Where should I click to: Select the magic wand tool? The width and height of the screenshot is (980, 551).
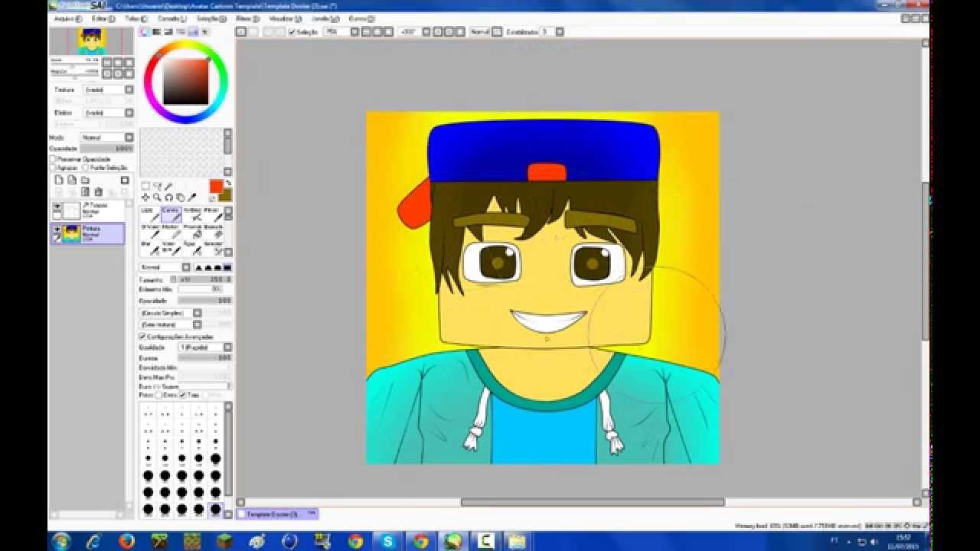tap(168, 186)
